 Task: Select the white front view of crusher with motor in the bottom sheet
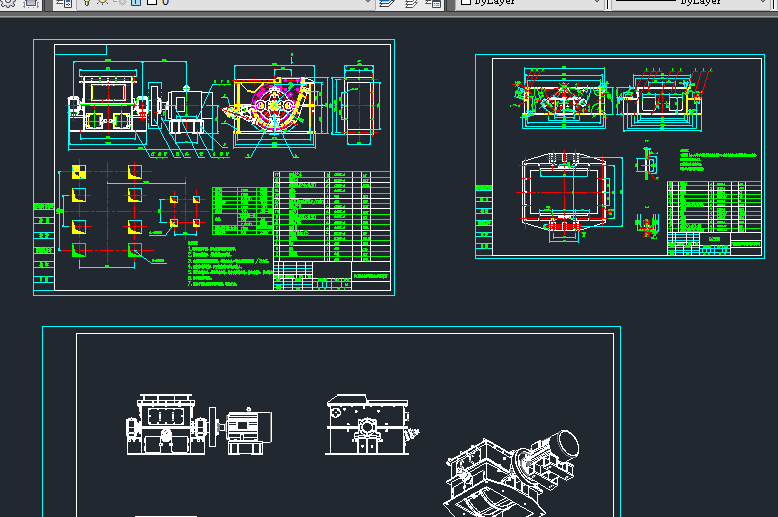tap(198, 425)
